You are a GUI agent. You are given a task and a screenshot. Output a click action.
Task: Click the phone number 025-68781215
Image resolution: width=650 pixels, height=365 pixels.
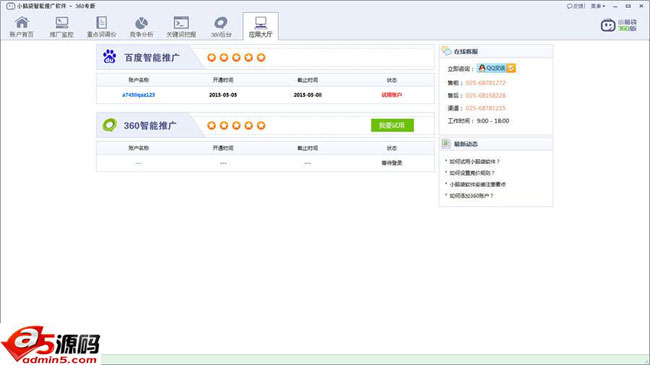485,108
